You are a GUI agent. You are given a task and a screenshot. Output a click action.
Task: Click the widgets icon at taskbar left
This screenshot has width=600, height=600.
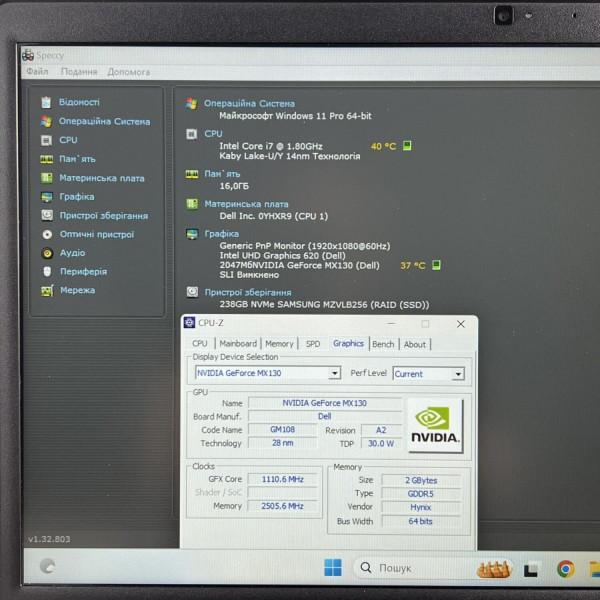47,566
